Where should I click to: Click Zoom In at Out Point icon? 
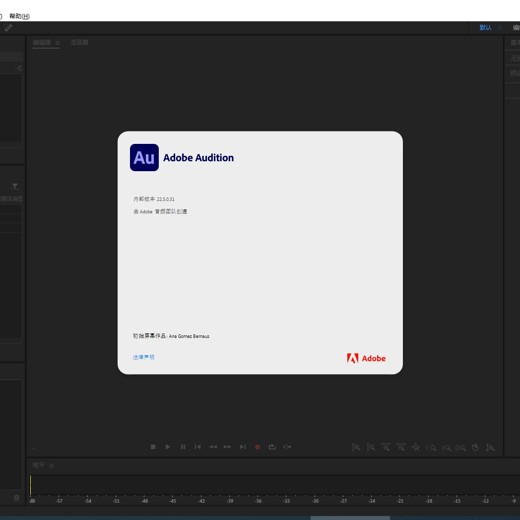point(446,448)
